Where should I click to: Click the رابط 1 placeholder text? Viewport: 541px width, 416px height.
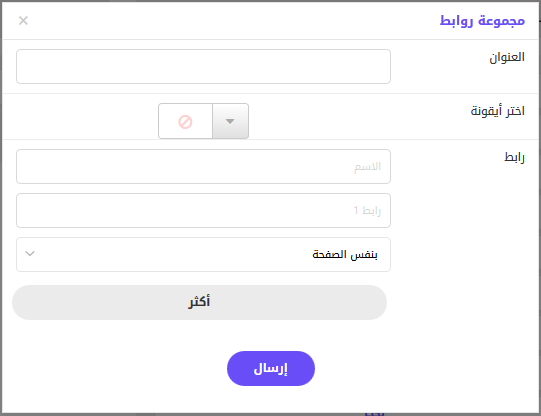(367, 210)
